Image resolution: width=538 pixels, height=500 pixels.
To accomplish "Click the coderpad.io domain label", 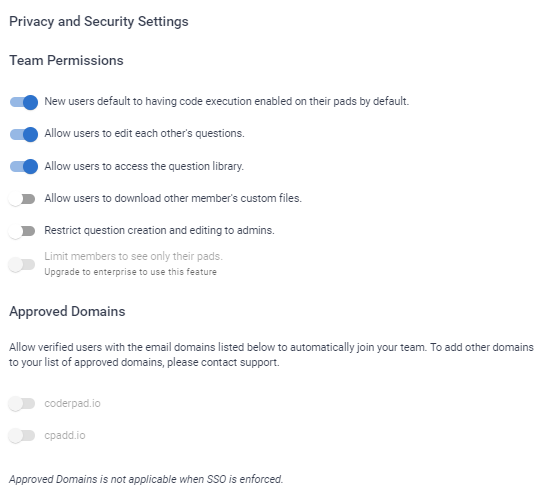I will click(x=72, y=403).
